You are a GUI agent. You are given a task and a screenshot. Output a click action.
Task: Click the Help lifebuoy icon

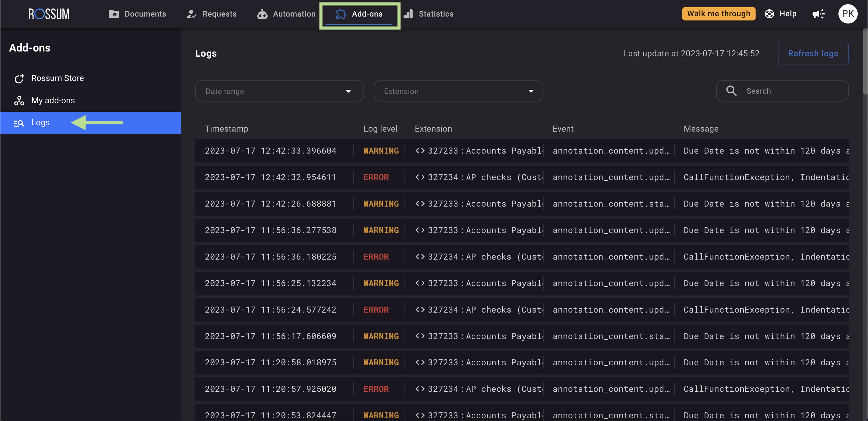click(769, 14)
